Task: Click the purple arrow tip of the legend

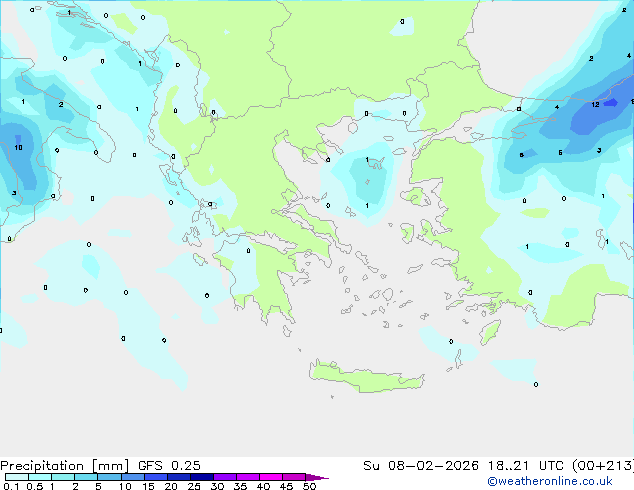Action: pos(317,477)
